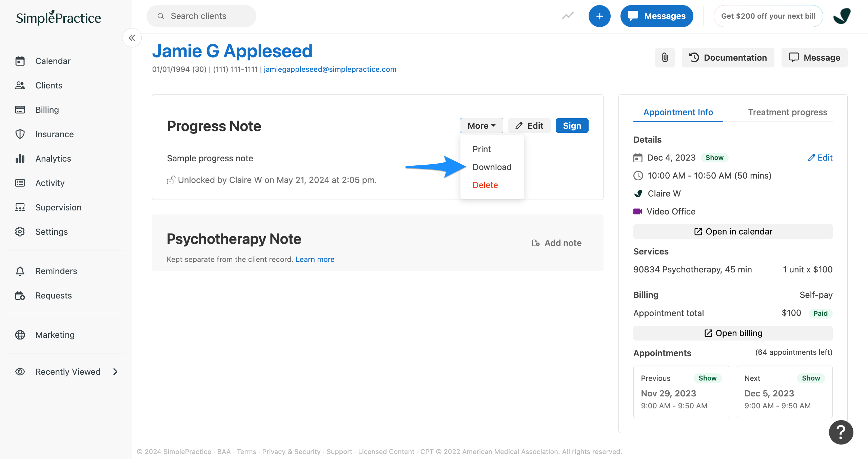Click the blue plus create button
Viewport: 868px width, 473px height.
click(599, 16)
